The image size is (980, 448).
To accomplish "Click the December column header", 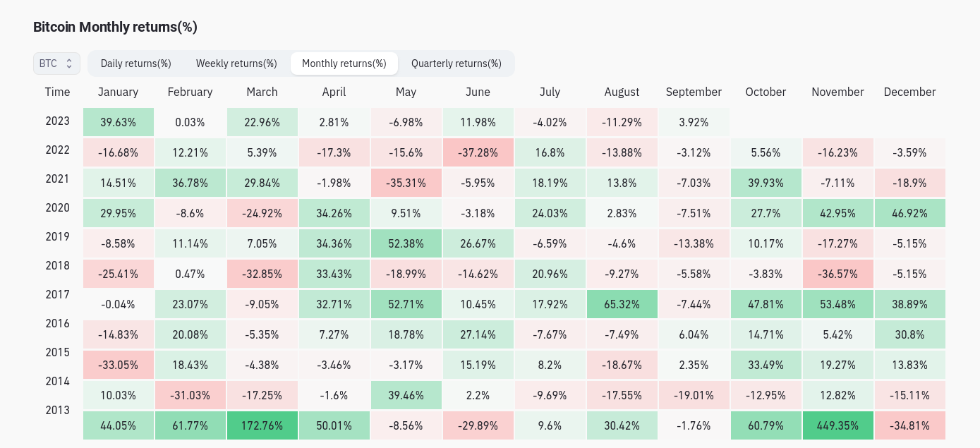I will (x=909, y=92).
